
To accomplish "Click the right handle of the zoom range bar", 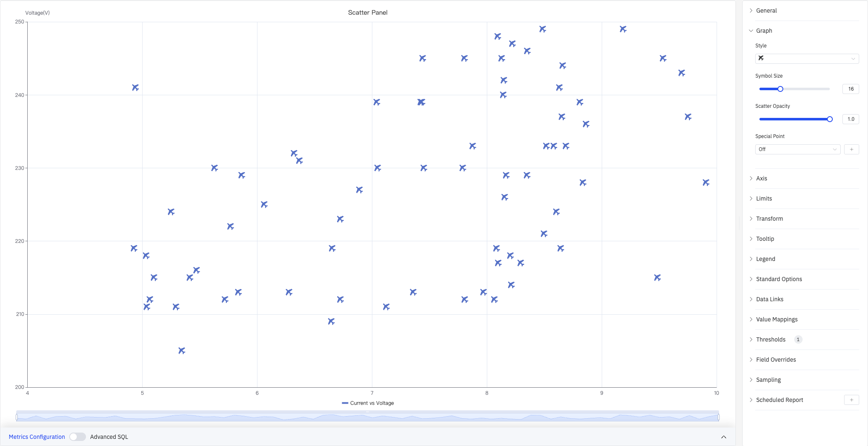I will [x=718, y=417].
